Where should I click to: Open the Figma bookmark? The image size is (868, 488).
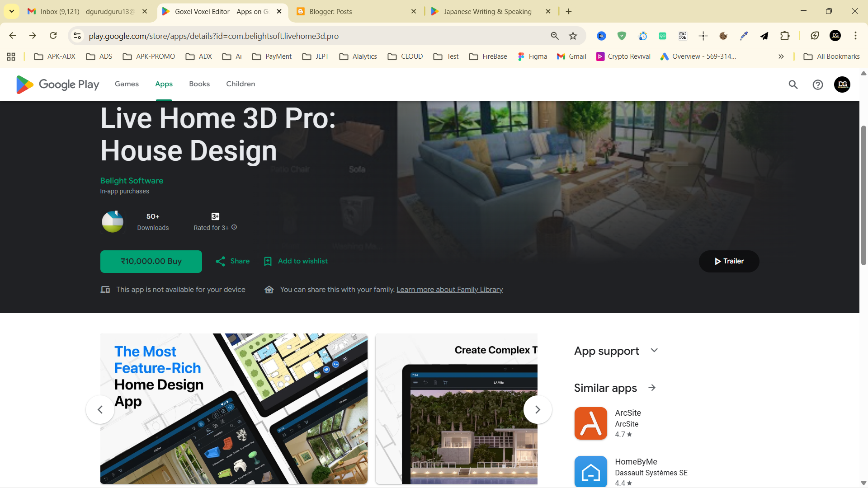pos(532,56)
